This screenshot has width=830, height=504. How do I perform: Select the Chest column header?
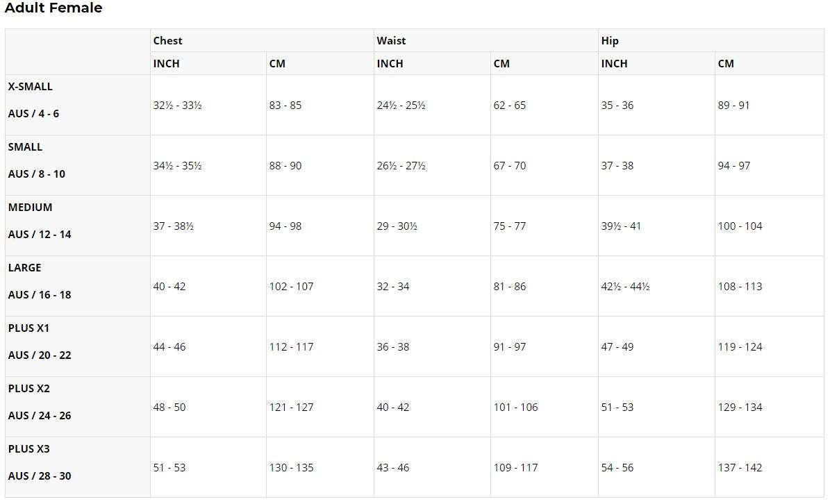coord(168,41)
